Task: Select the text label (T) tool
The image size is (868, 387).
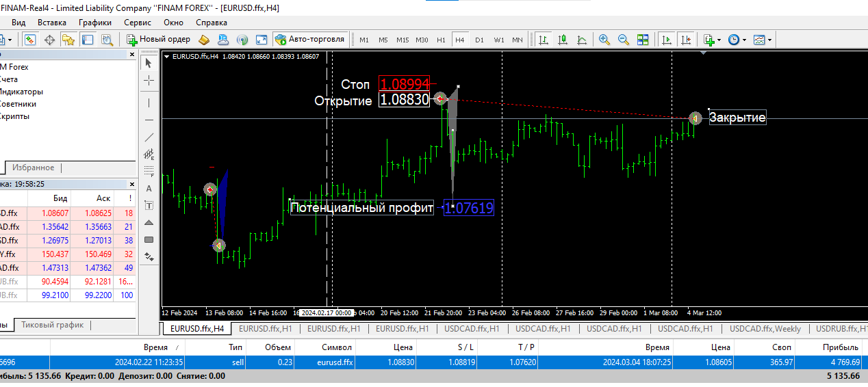Action: pos(149,205)
